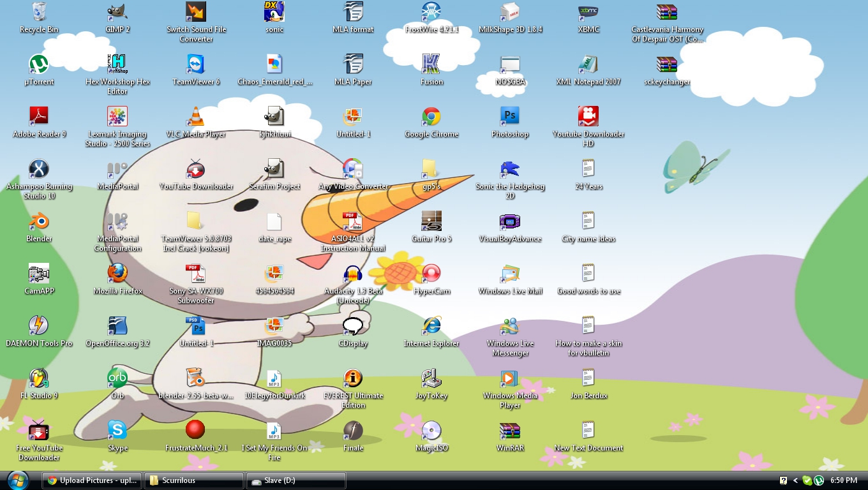Screen dimensions: 868x490
Task: Open the Recycle Bin icon
Action: (x=39, y=11)
